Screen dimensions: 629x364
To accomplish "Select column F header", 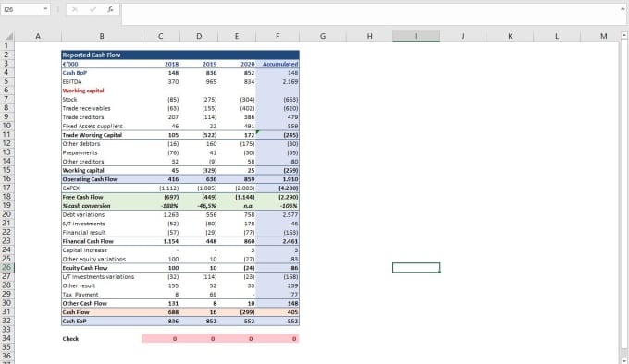I will click(x=277, y=36).
